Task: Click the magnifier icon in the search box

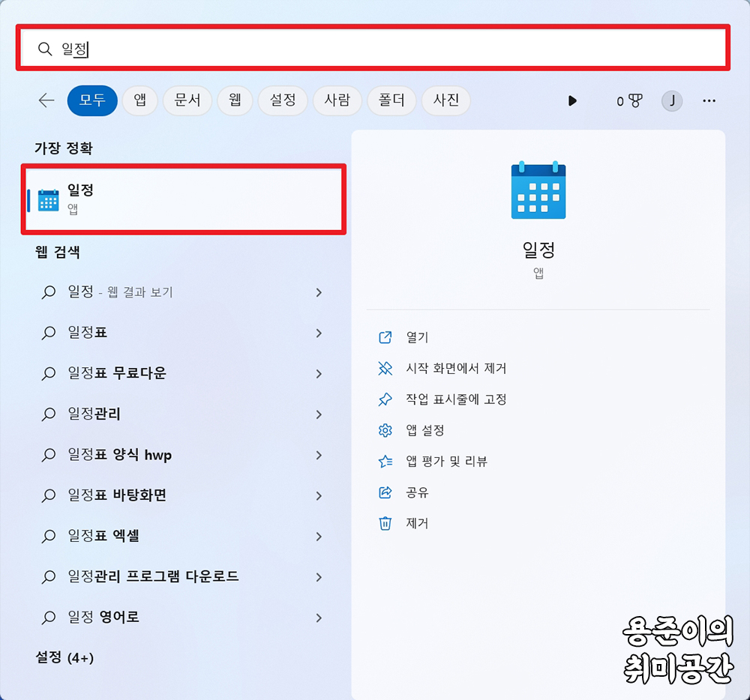Action: pyautogui.click(x=45, y=49)
